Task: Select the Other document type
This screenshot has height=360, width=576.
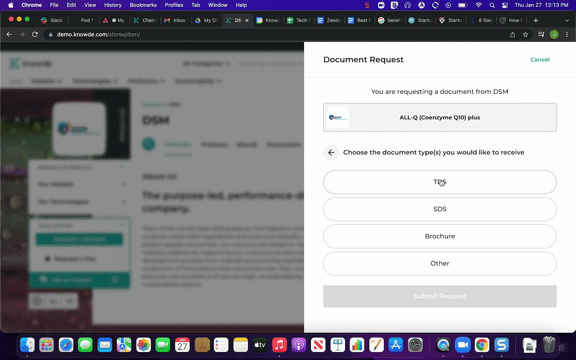Action: 440,263
